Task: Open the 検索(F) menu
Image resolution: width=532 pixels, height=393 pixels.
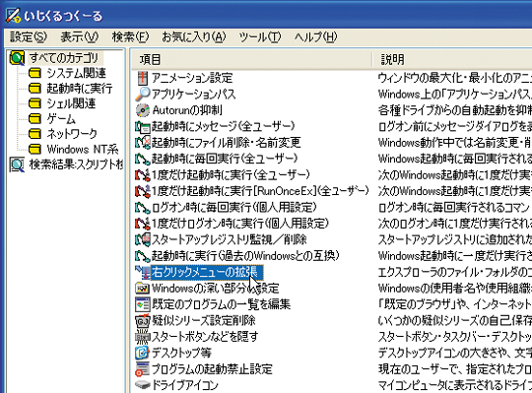Action: (130, 37)
